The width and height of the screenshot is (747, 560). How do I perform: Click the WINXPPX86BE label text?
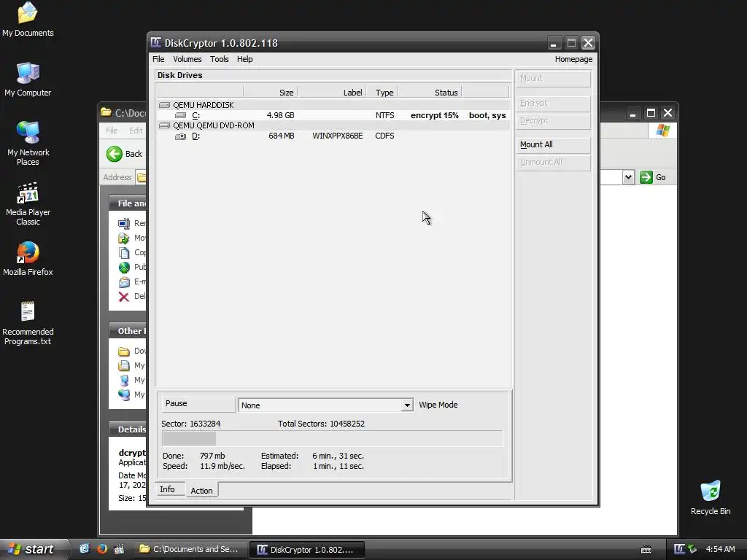[337, 136]
